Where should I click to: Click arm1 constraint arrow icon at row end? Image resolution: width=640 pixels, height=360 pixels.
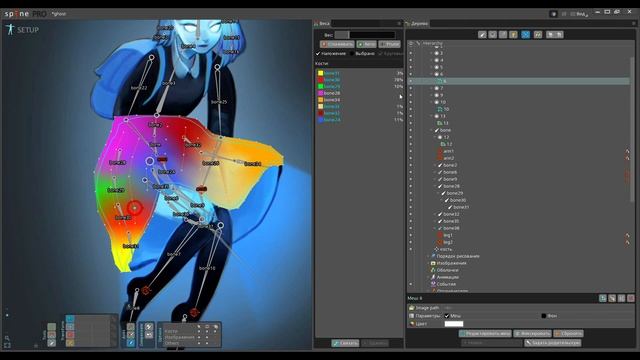627,151
